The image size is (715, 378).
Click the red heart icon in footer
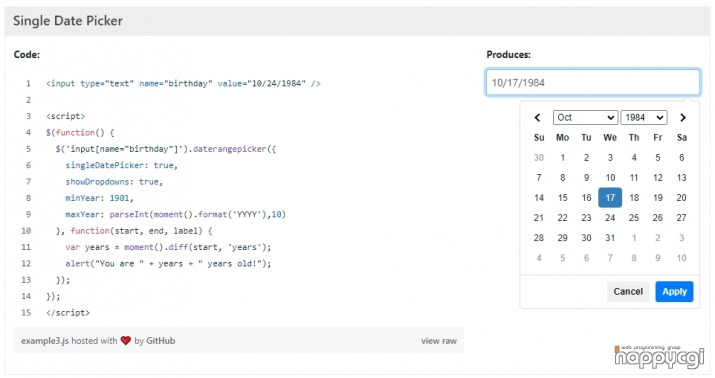pos(126,341)
